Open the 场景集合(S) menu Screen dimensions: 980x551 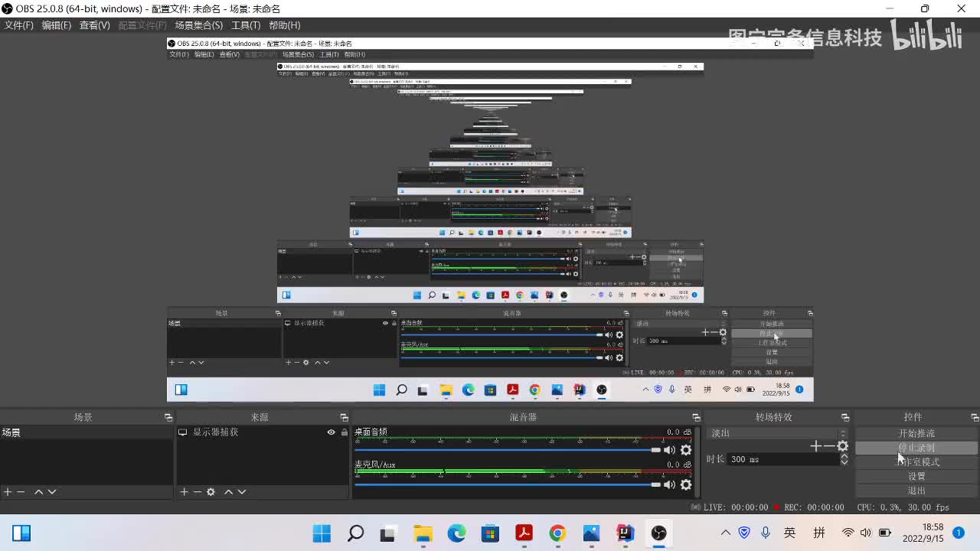click(x=199, y=25)
